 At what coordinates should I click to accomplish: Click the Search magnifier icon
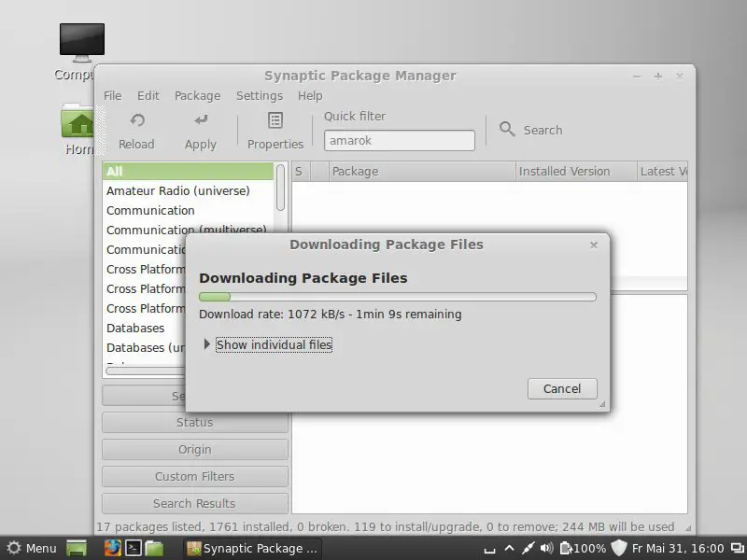[x=507, y=129]
